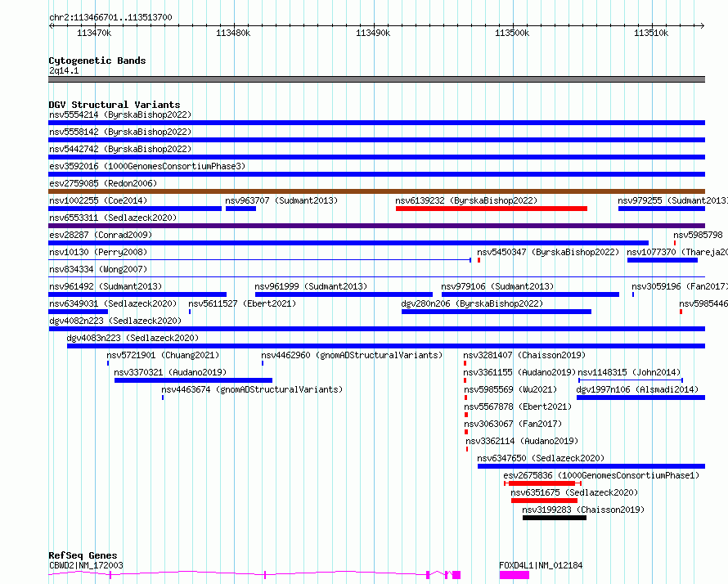Open dgv4082n223 (Sedlazeck2020) label
Screen dimensions: 728x584
115,321
